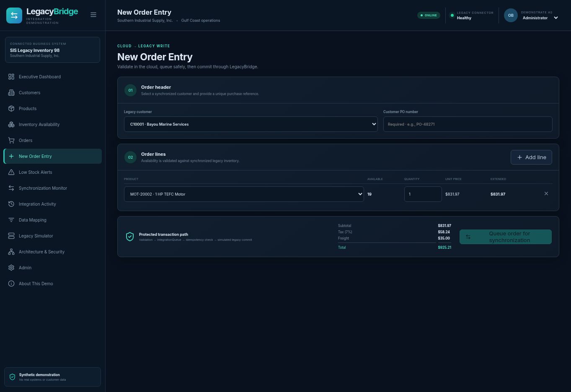Click the Legacy Simulator server icon
This screenshot has height=392, width=571.
coord(11,236)
